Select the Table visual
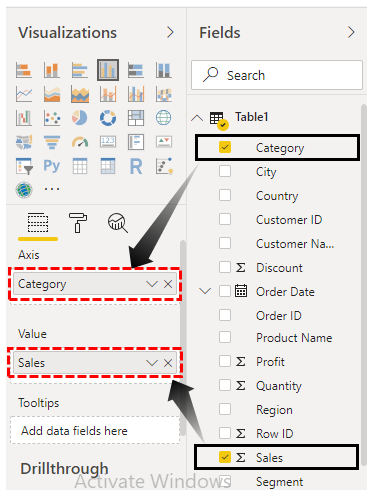Viewport: 372px width, 495px height. 80,166
